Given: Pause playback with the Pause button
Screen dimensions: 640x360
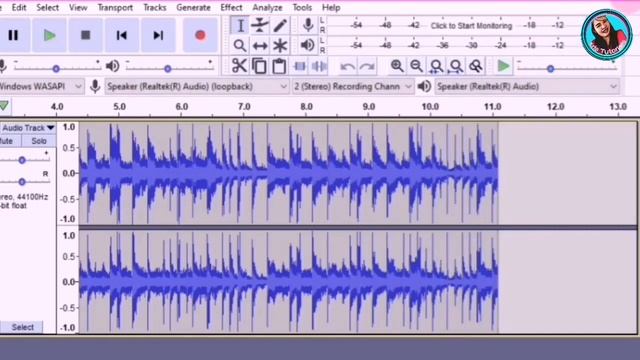Looking at the screenshot, I should (x=13, y=36).
